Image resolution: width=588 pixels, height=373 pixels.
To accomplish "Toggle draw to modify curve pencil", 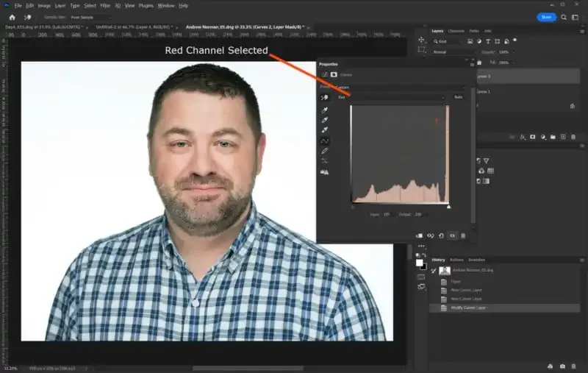I will [325, 151].
